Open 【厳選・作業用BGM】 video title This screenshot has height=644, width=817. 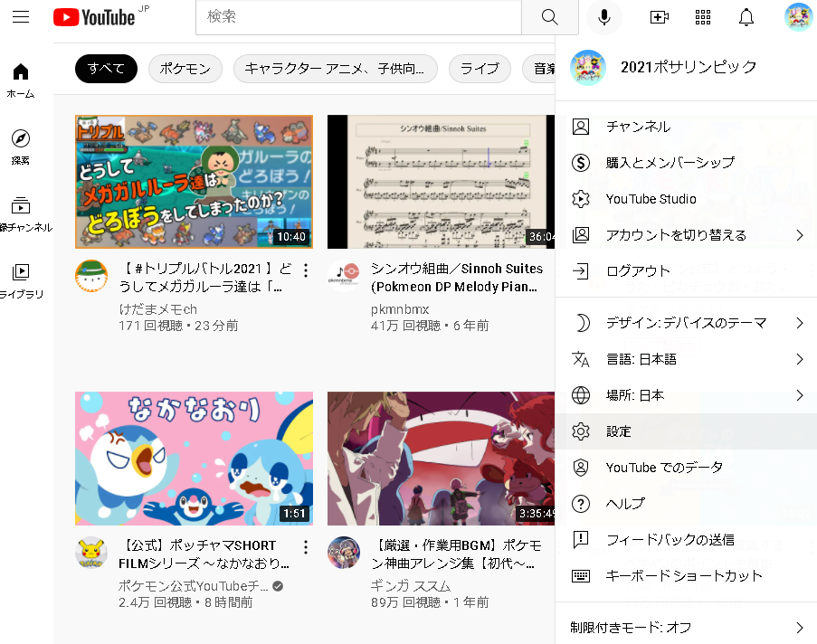coord(456,554)
